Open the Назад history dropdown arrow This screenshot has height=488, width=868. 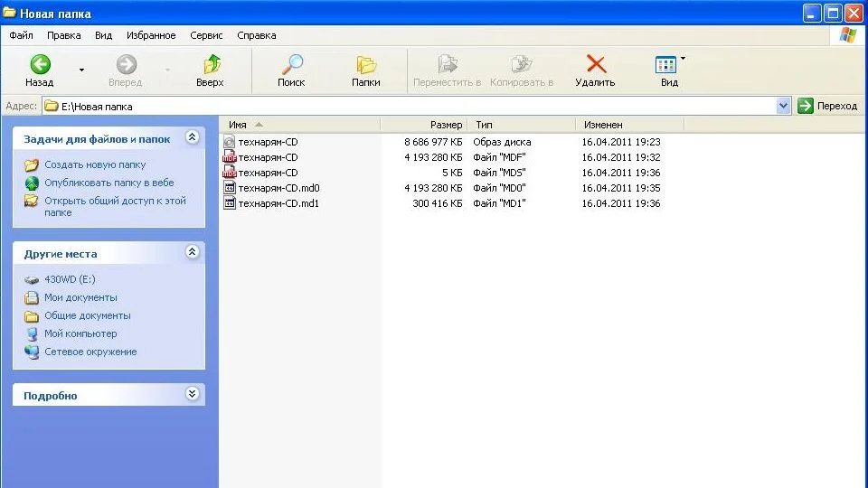82,70
